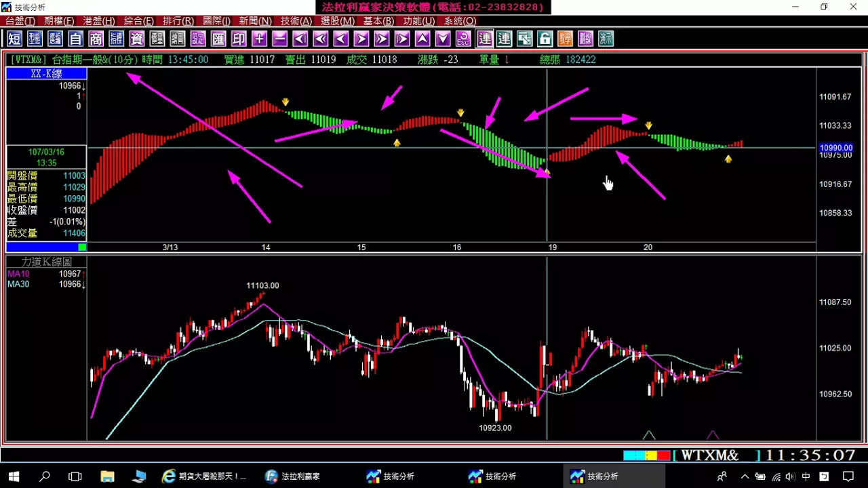Open the 綜合(E) menu
The width and height of the screenshot is (868, 488).
click(x=138, y=21)
